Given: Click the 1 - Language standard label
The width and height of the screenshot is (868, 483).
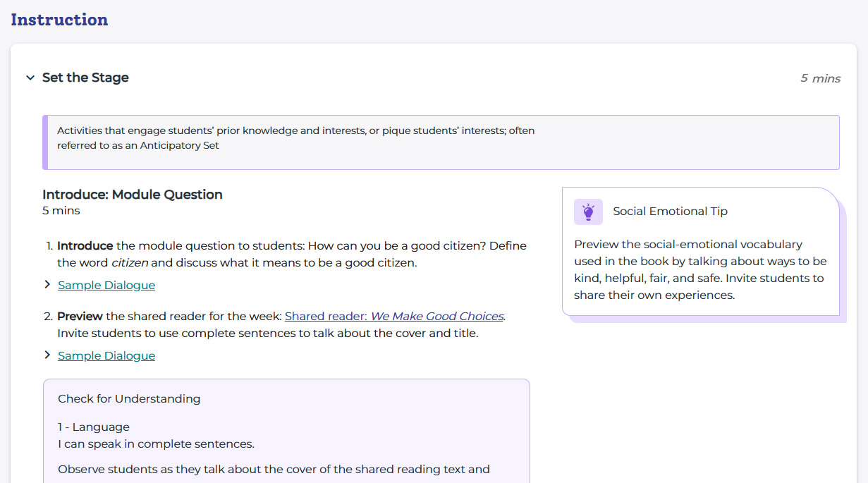Looking at the screenshot, I should click(x=94, y=427).
